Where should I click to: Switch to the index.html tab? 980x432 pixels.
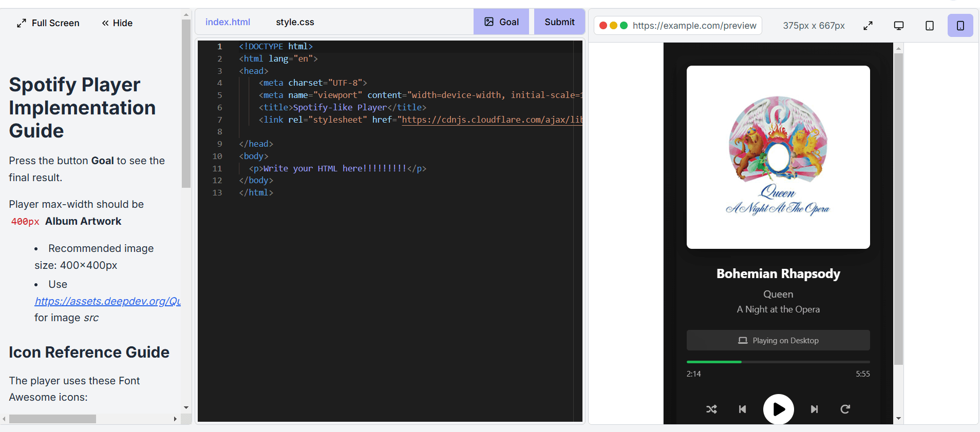228,22
